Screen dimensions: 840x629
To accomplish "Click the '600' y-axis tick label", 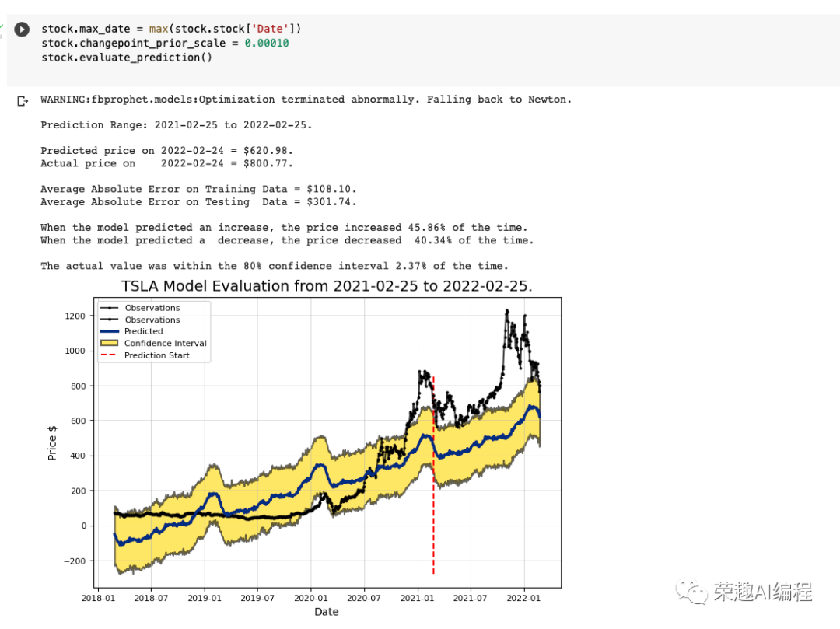I will [x=79, y=421].
